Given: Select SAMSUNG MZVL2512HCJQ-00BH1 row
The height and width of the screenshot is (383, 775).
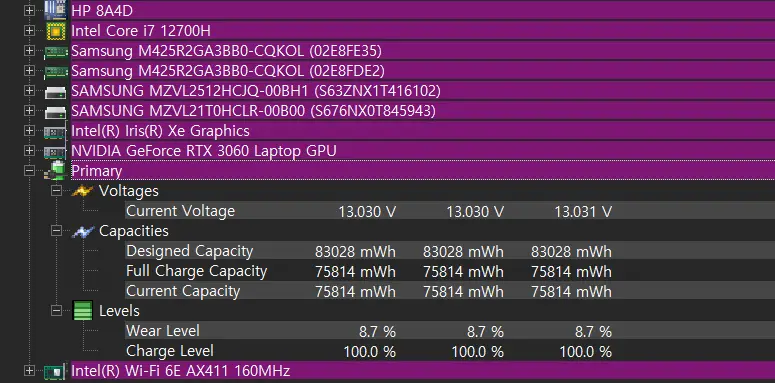Looking at the screenshot, I should point(423,90).
